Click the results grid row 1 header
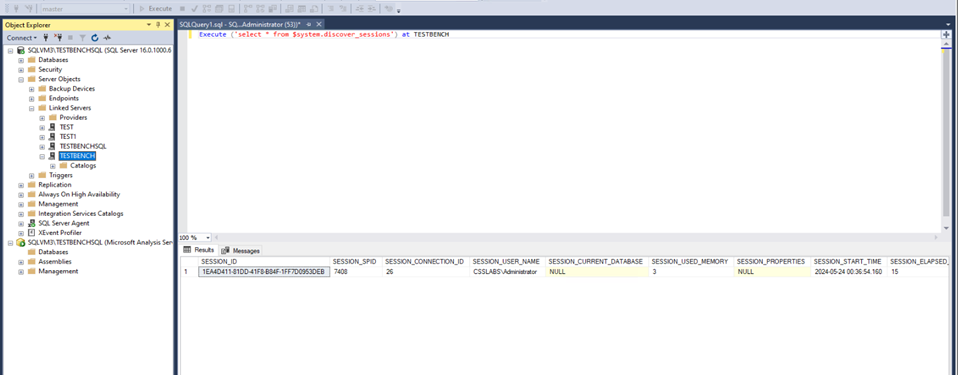Image resolution: width=958 pixels, height=375 pixels. (190, 272)
